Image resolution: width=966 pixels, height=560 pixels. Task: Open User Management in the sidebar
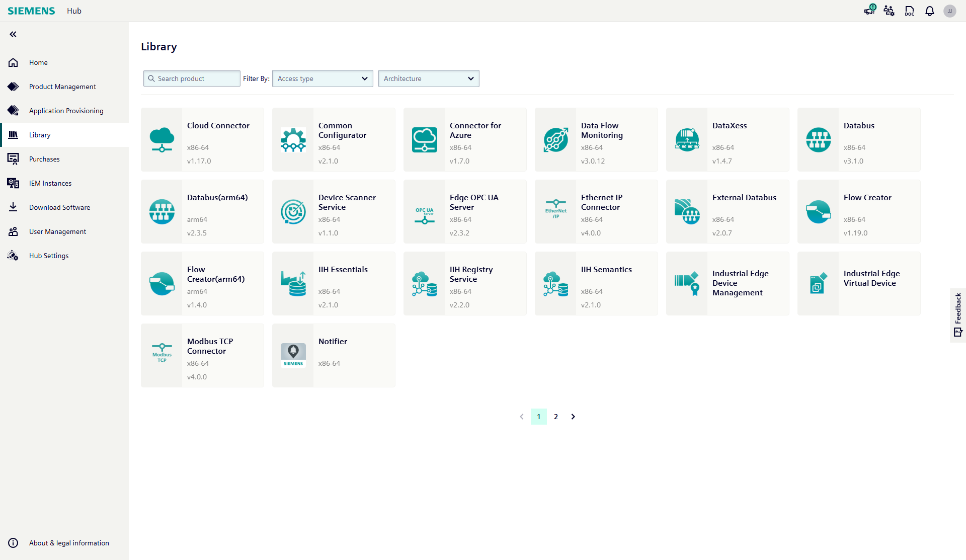coord(64,231)
